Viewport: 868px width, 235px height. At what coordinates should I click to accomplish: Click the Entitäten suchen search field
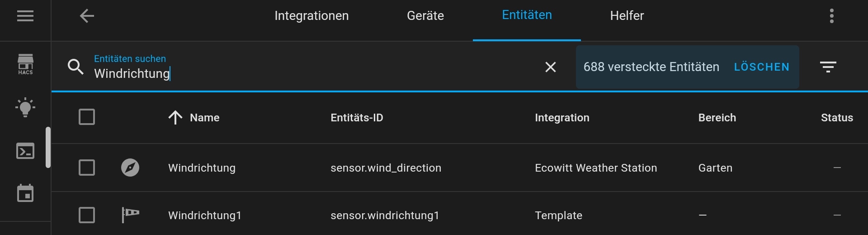point(307,73)
